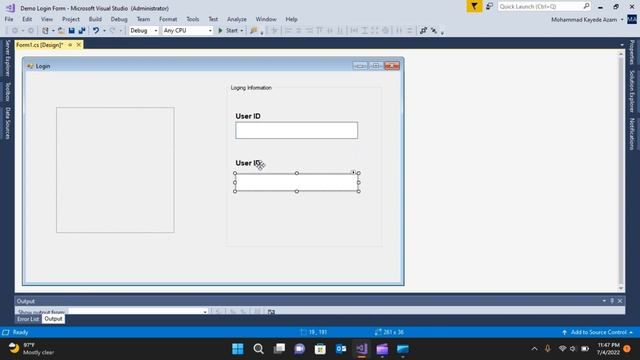This screenshot has width=640, height=360.
Task: Close the Output panel
Action: click(x=620, y=301)
